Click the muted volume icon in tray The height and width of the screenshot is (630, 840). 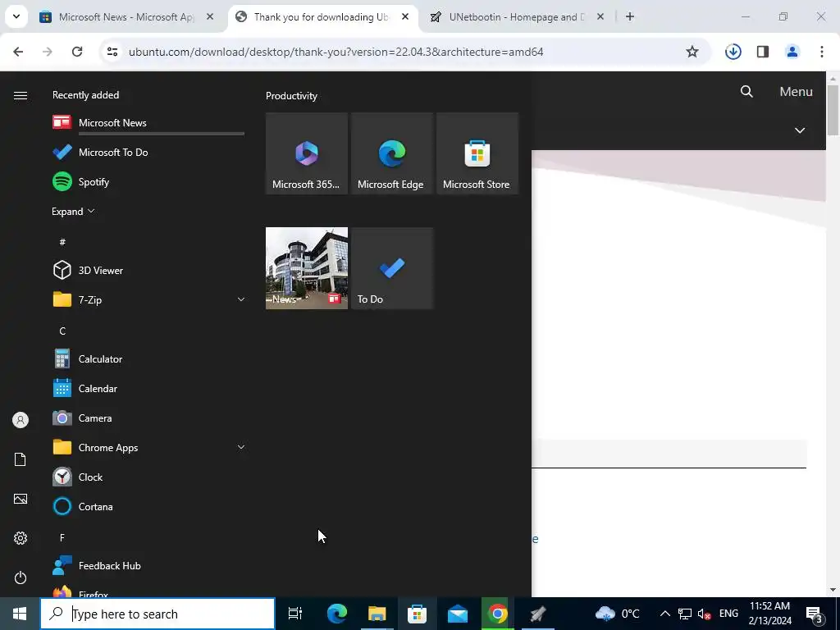point(705,614)
